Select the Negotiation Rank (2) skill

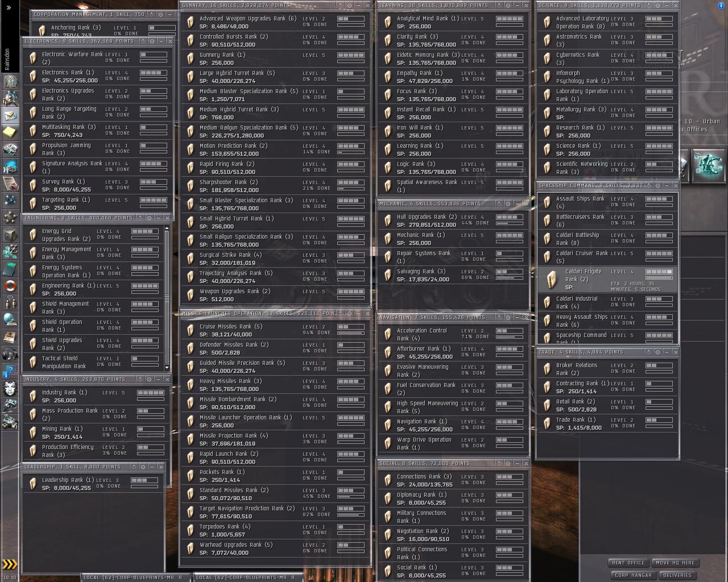(453, 535)
